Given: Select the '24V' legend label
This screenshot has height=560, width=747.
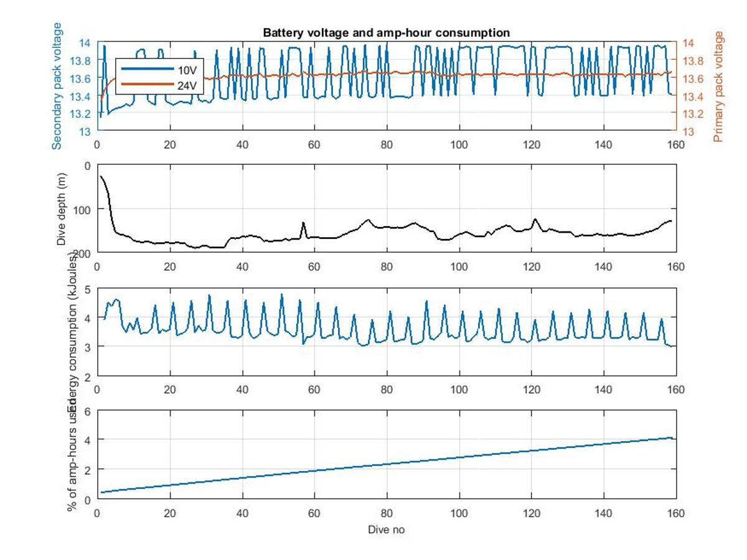Looking at the screenshot, I should pyautogui.click(x=187, y=86).
